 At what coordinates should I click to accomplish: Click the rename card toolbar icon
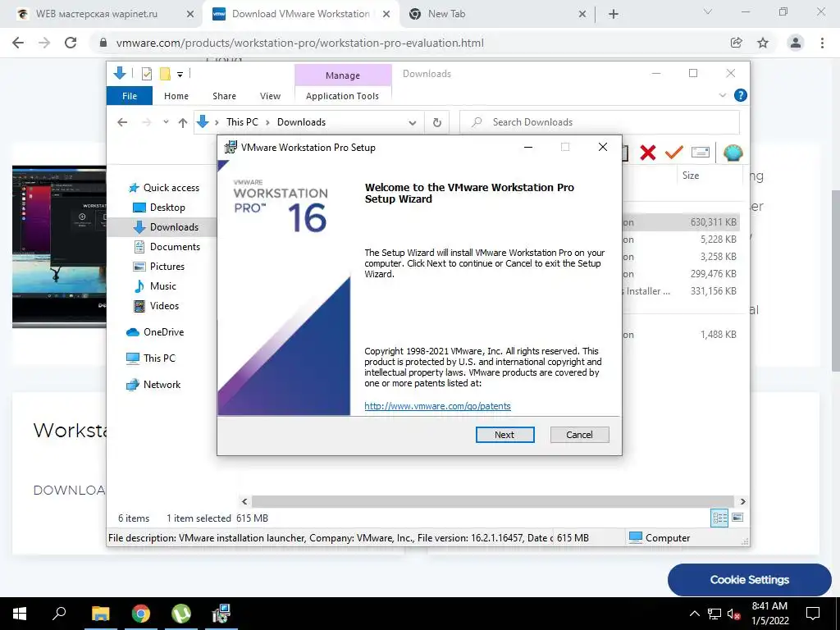pyautogui.click(x=701, y=153)
